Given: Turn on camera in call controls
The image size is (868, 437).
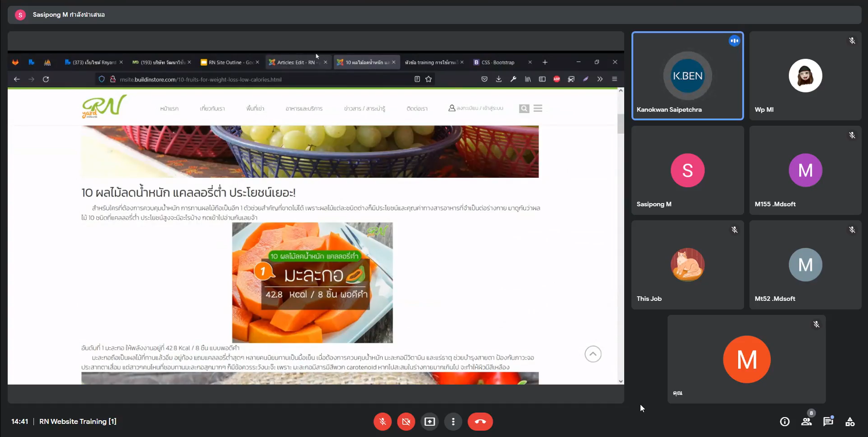Looking at the screenshot, I should point(406,422).
